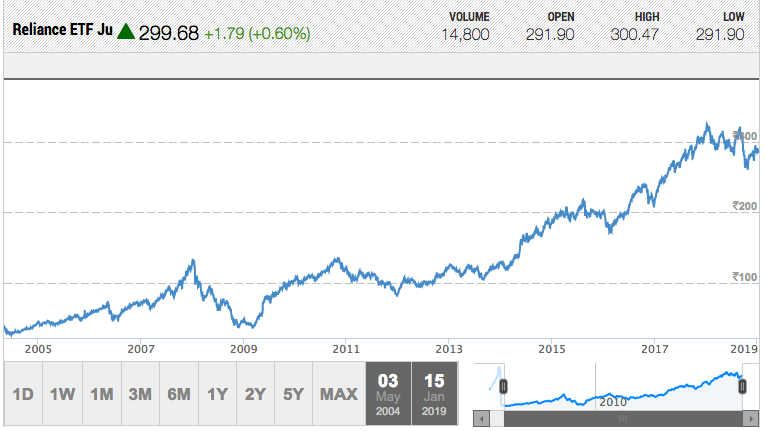The height and width of the screenshot is (431, 765).
Task: Click the 2005 x-axis label
Action: click(x=38, y=349)
